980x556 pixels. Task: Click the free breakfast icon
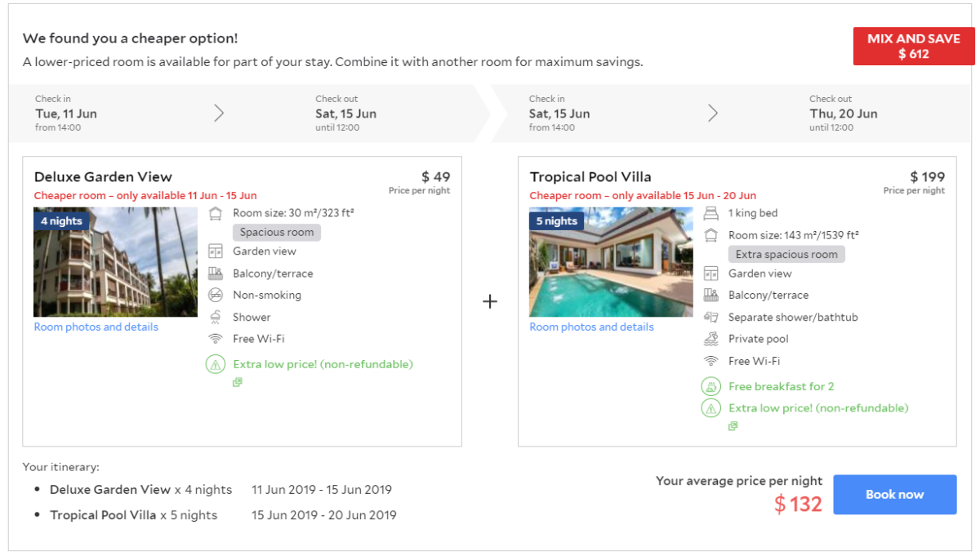pyautogui.click(x=711, y=386)
